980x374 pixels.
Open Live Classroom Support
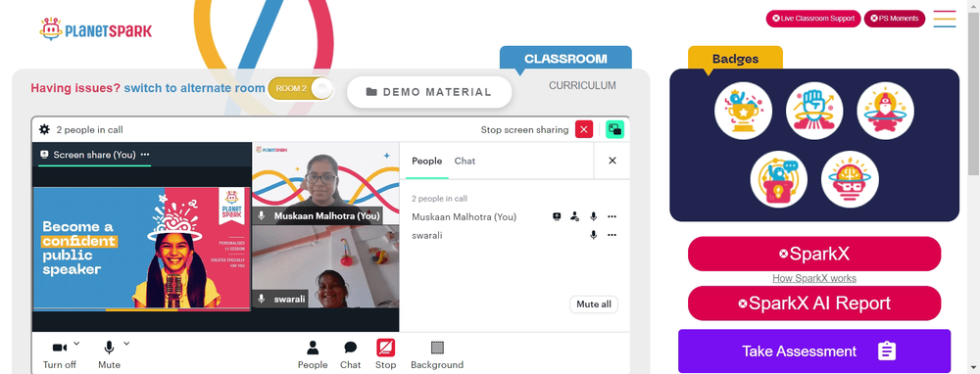pos(813,19)
